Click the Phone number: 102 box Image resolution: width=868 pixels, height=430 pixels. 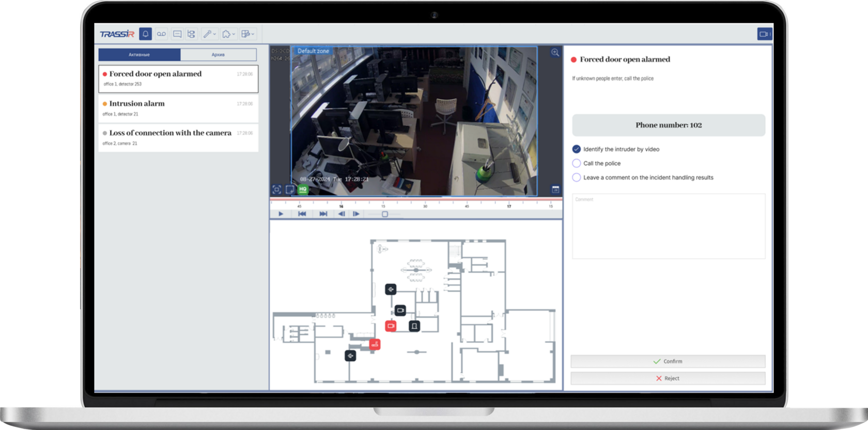(669, 125)
